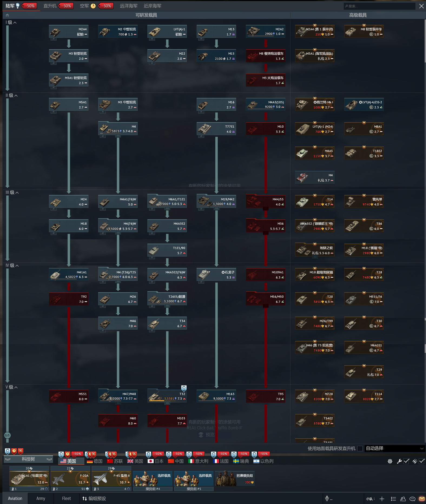Click 选择载具 for 乘员组 #4
This screenshot has width=426, height=504.
153,479
